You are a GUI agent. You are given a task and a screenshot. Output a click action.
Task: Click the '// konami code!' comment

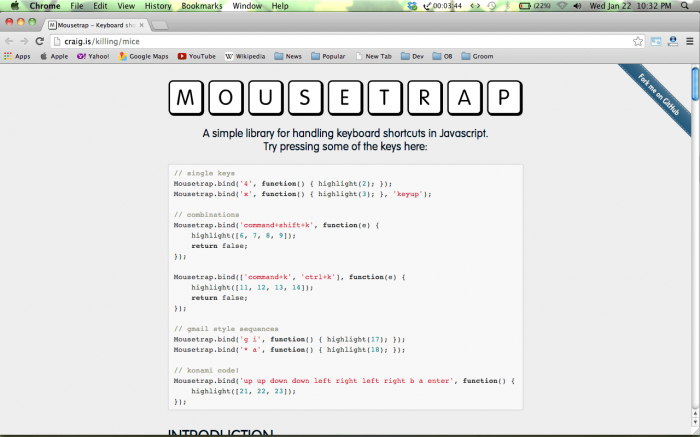[x=206, y=370]
